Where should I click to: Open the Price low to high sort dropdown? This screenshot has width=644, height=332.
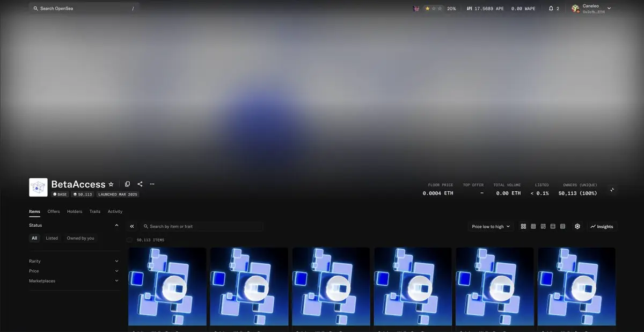coord(491,226)
